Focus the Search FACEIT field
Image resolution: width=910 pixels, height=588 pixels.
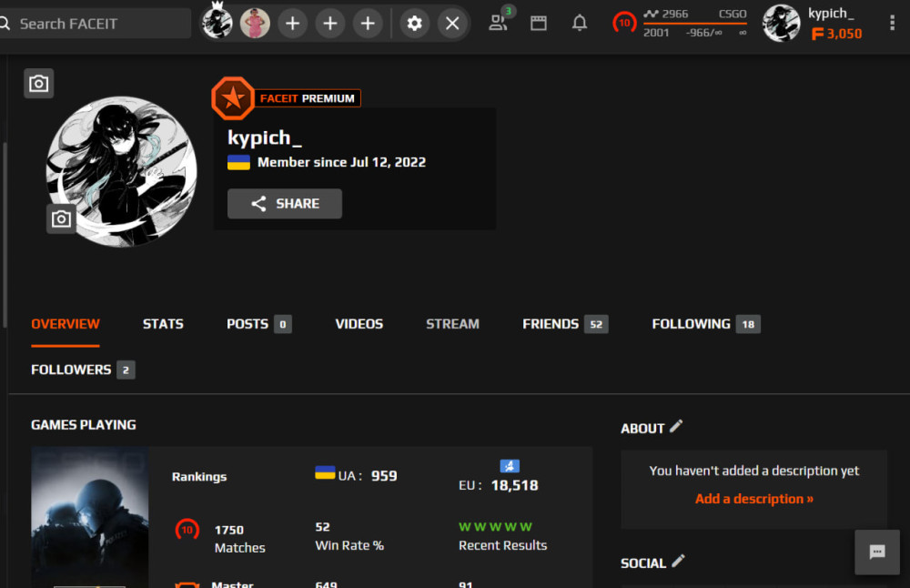pos(96,24)
